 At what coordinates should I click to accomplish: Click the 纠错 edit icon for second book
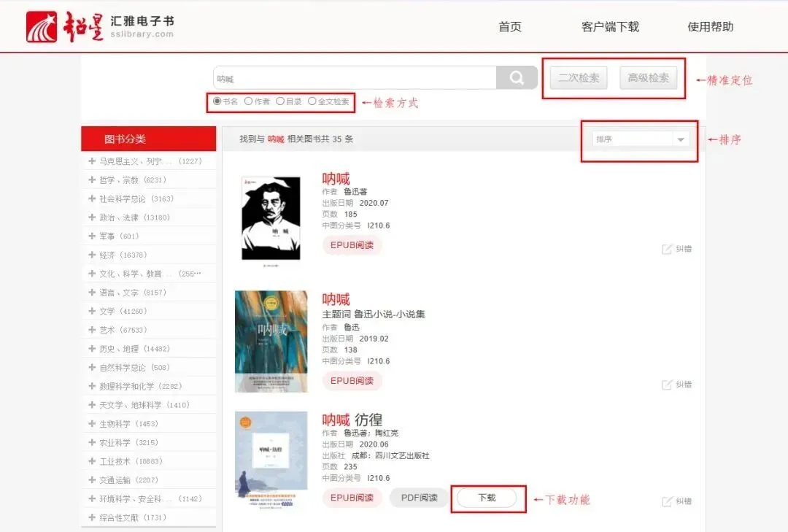click(667, 385)
